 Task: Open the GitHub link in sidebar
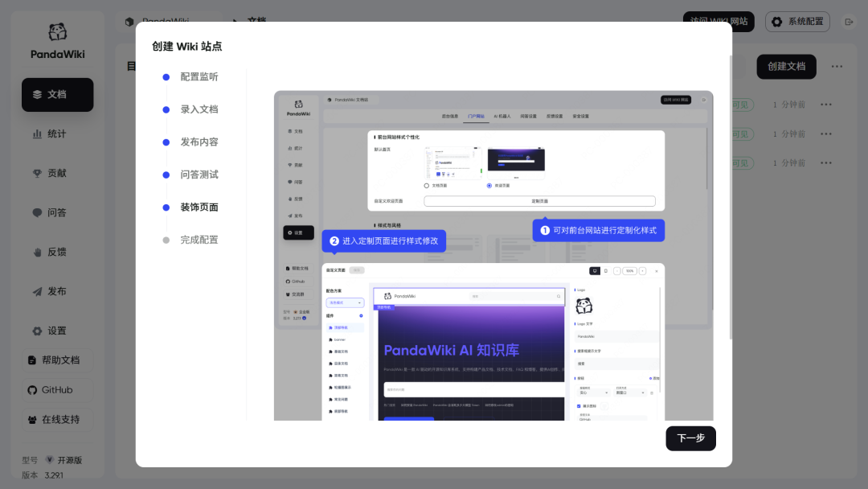tap(58, 390)
